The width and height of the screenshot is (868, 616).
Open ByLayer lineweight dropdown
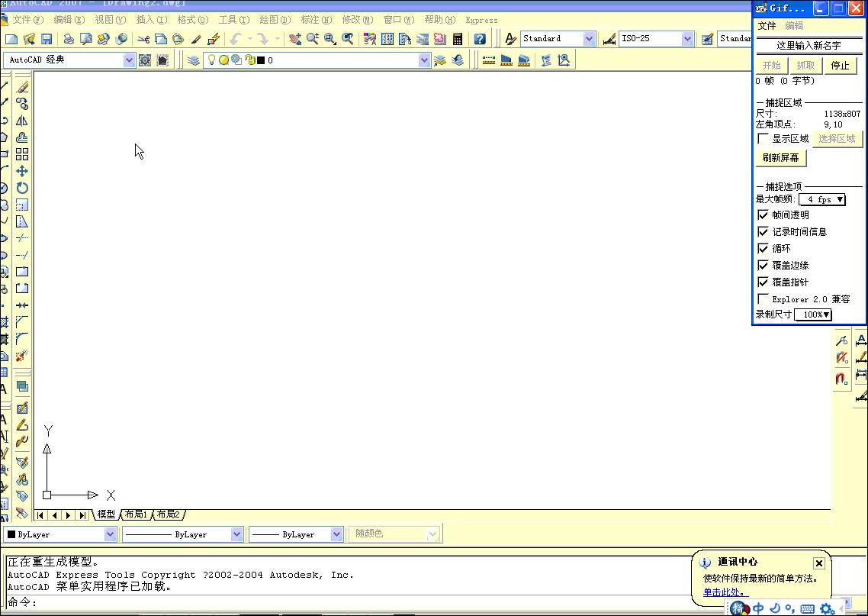336,534
